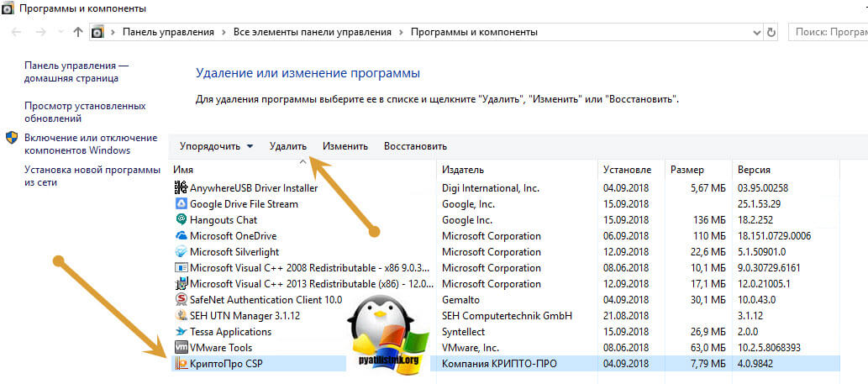Expand the Панель управления breadcrumb chevron
This screenshot has height=384, width=868.
click(x=224, y=33)
